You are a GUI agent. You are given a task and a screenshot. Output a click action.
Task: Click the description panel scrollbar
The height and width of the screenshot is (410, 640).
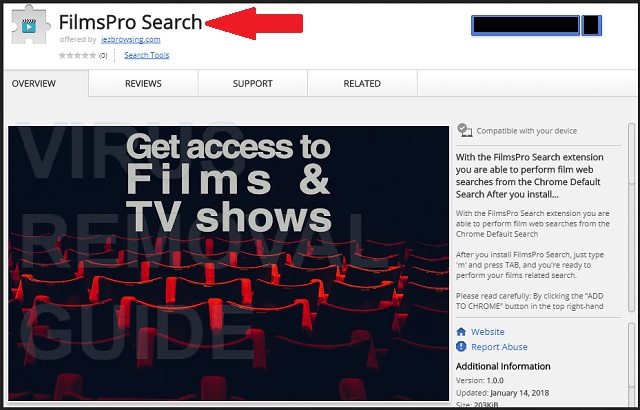tap(631, 218)
